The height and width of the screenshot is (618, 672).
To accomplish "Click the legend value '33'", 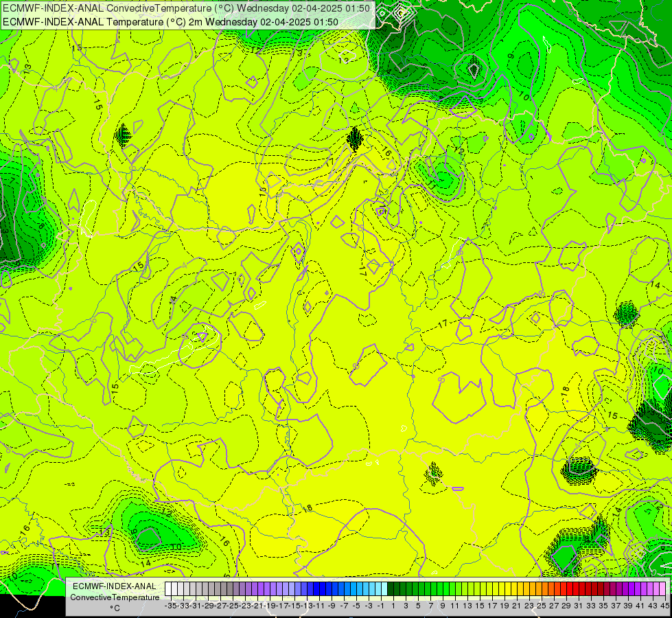I will 591,606.
